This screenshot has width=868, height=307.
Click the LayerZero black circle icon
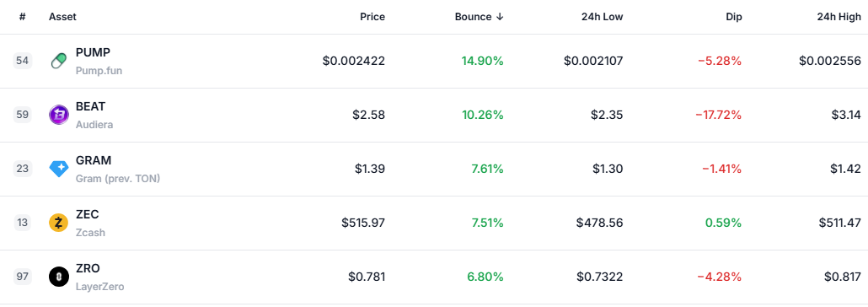point(59,277)
